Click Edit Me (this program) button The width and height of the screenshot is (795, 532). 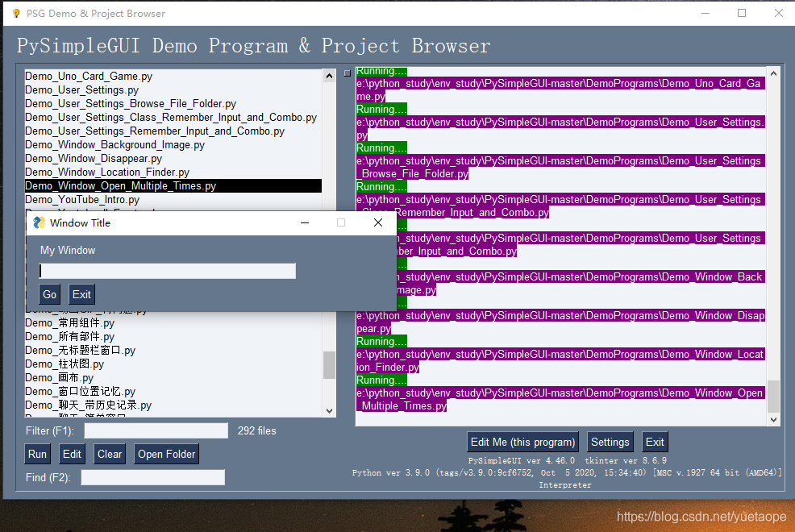pos(522,442)
